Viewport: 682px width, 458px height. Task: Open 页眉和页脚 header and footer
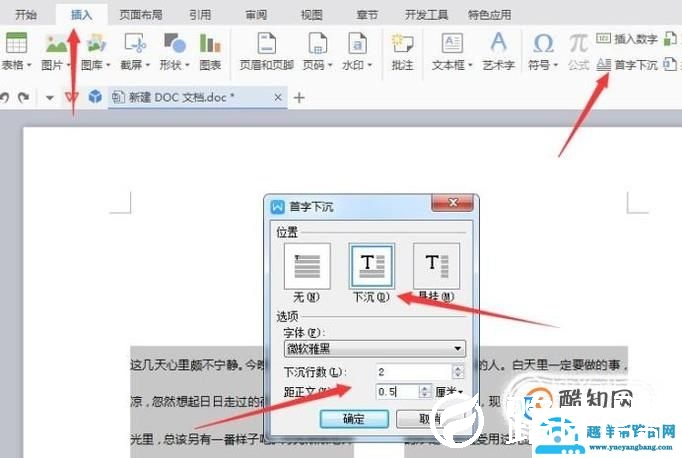point(267,51)
